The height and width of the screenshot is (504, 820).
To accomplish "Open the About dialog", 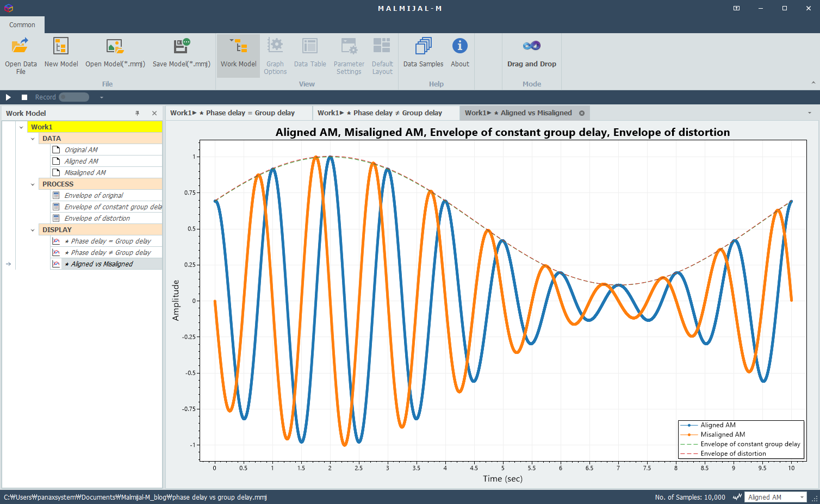I will (x=460, y=53).
